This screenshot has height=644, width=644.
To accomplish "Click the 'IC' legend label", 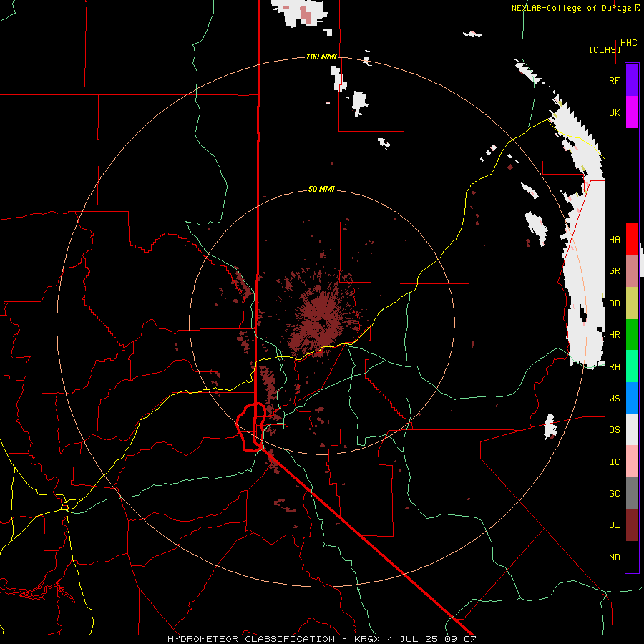I will pyautogui.click(x=614, y=462).
